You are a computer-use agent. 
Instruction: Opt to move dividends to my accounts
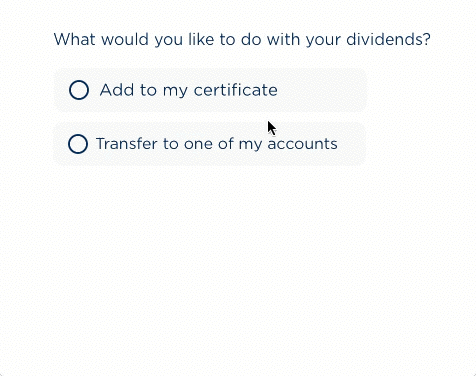(x=78, y=144)
